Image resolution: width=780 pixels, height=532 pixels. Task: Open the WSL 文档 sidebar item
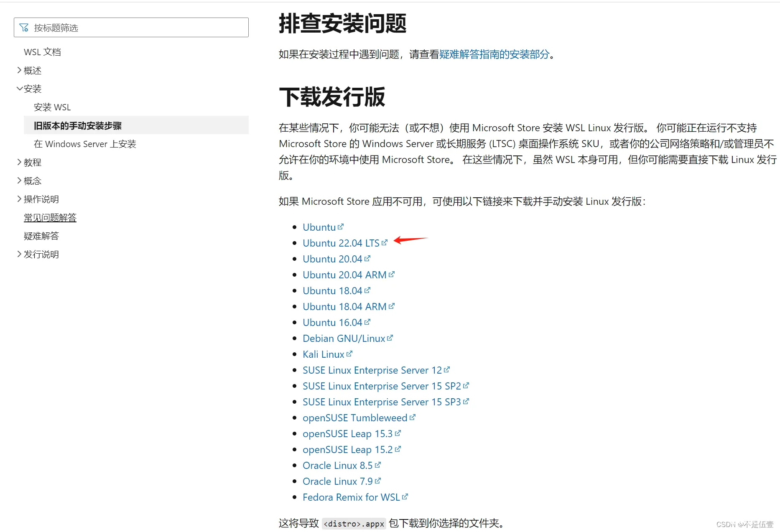click(x=42, y=52)
